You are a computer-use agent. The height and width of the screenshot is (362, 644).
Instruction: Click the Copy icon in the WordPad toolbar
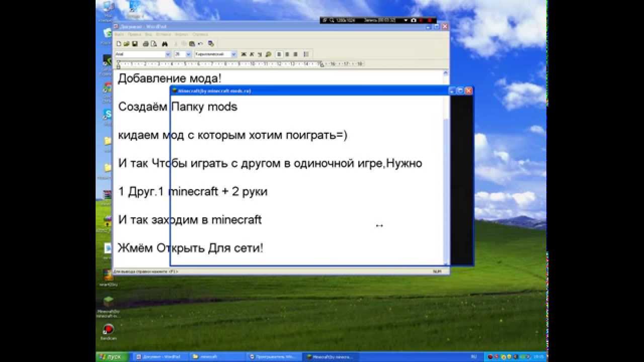[x=184, y=44]
